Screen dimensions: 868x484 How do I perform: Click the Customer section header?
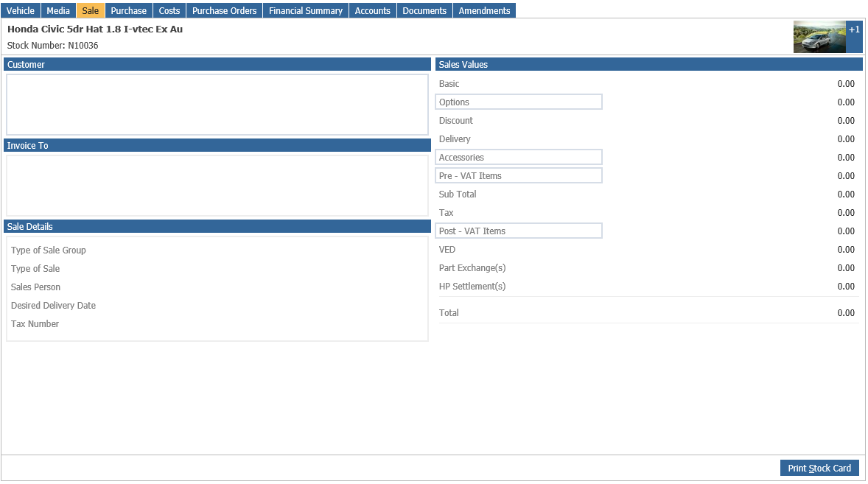pos(217,64)
